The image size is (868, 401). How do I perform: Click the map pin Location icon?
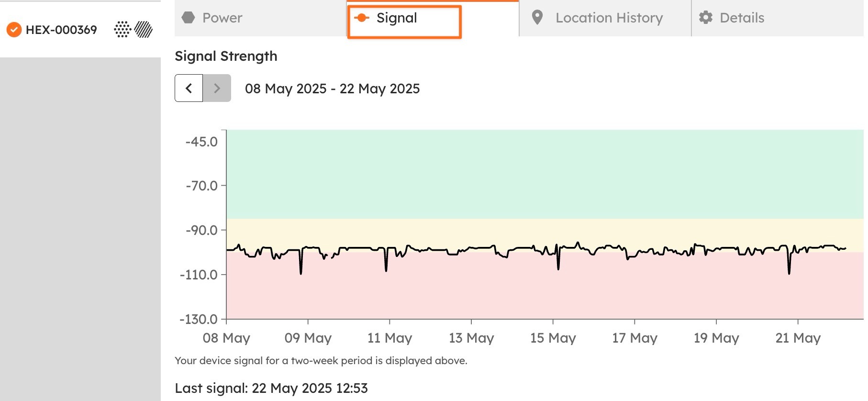tap(537, 18)
